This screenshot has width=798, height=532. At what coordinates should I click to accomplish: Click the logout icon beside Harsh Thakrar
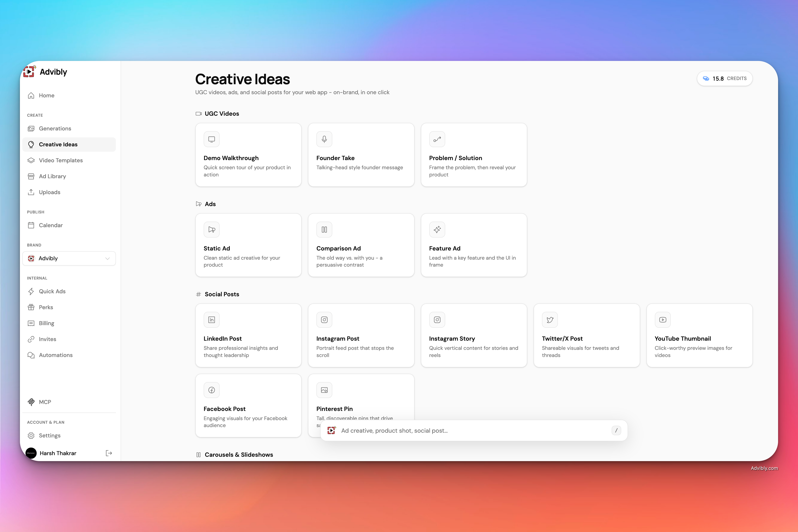[109, 453]
